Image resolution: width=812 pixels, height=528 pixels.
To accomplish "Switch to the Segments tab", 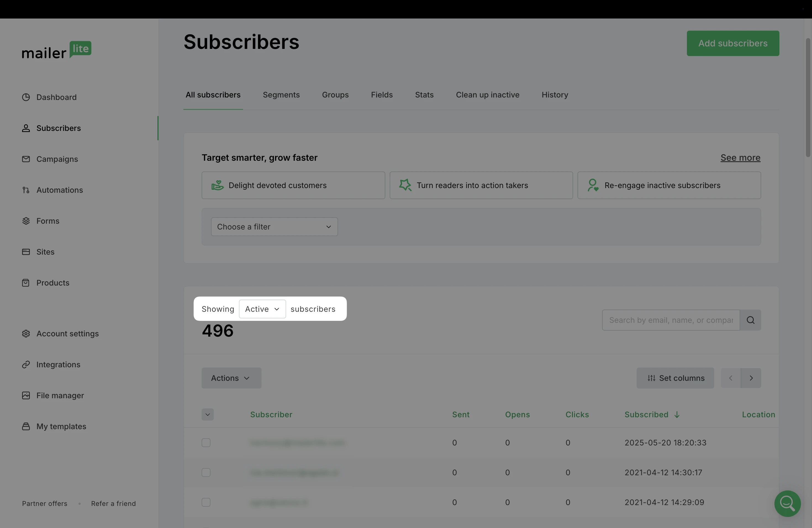I will (x=281, y=95).
